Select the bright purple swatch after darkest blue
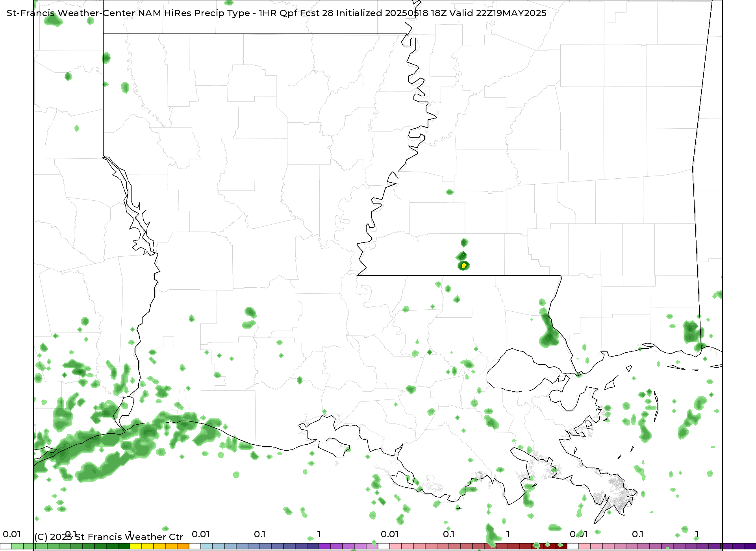The width and height of the screenshot is (756, 551). click(325, 546)
